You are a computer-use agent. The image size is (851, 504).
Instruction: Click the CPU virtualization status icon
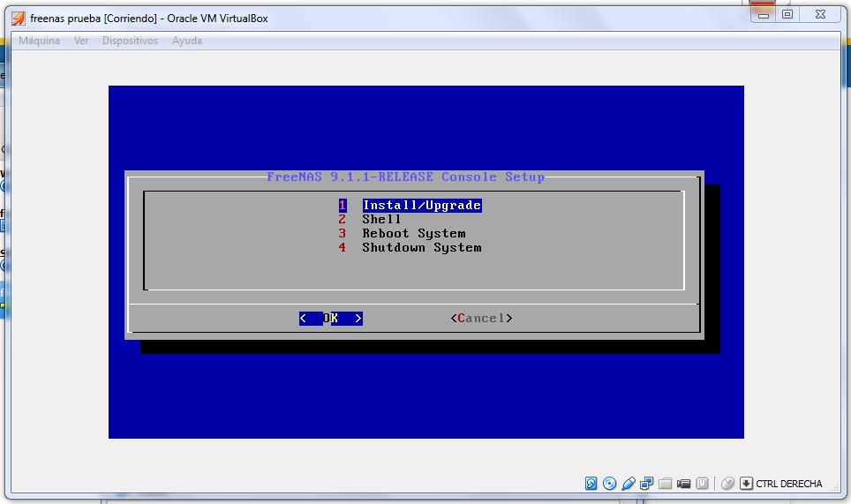(x=703, y=484)
